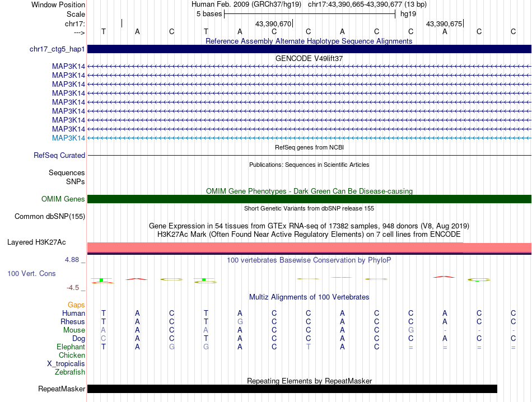Open Multiz Alignments of 100 Vertebrates title
The width and height of the screenshot is (532, 402).
[309, 297]
